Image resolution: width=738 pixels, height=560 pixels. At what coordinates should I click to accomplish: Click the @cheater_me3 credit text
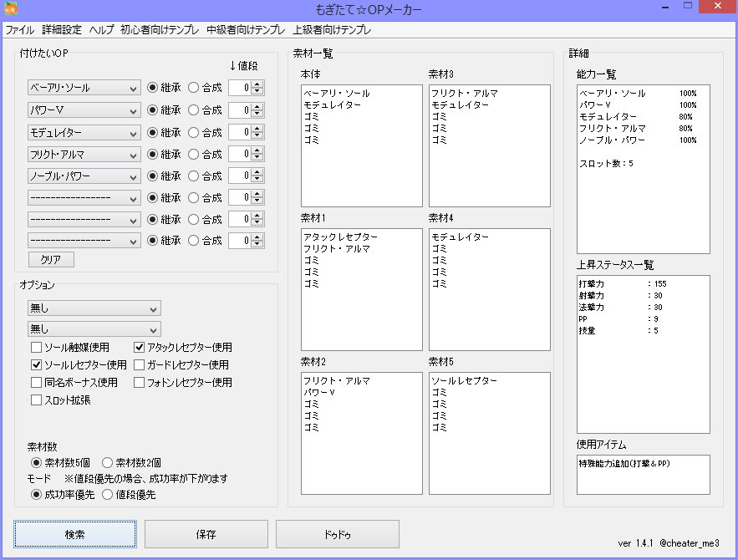point(690,543)
